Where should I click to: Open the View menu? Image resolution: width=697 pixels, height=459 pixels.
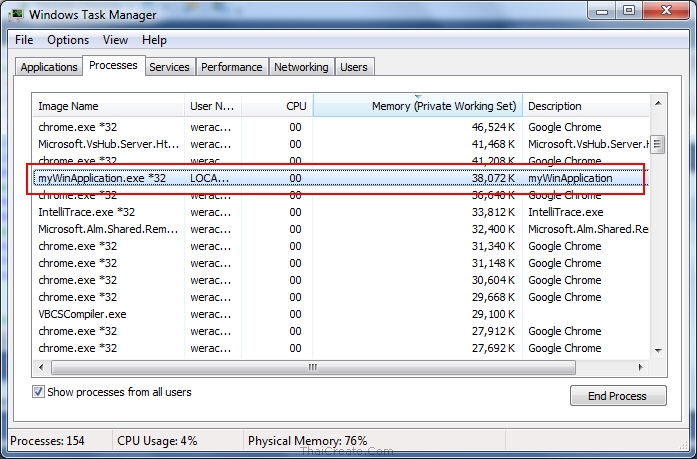(x=116, y=40)
